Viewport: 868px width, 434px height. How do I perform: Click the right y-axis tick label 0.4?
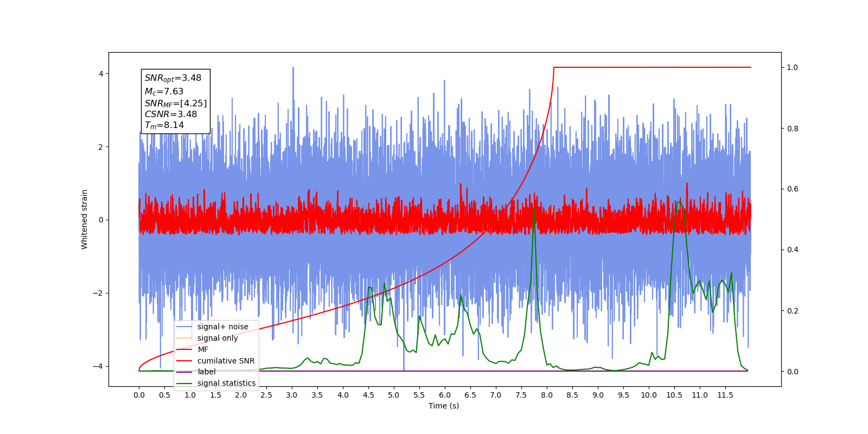tap(792, 250)
